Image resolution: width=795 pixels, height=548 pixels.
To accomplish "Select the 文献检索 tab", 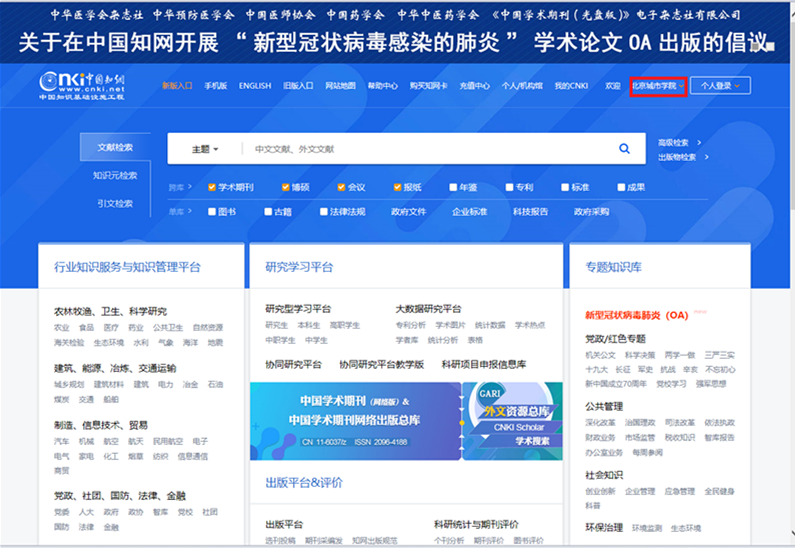I will pyautogui.click(x=115, y=148).
